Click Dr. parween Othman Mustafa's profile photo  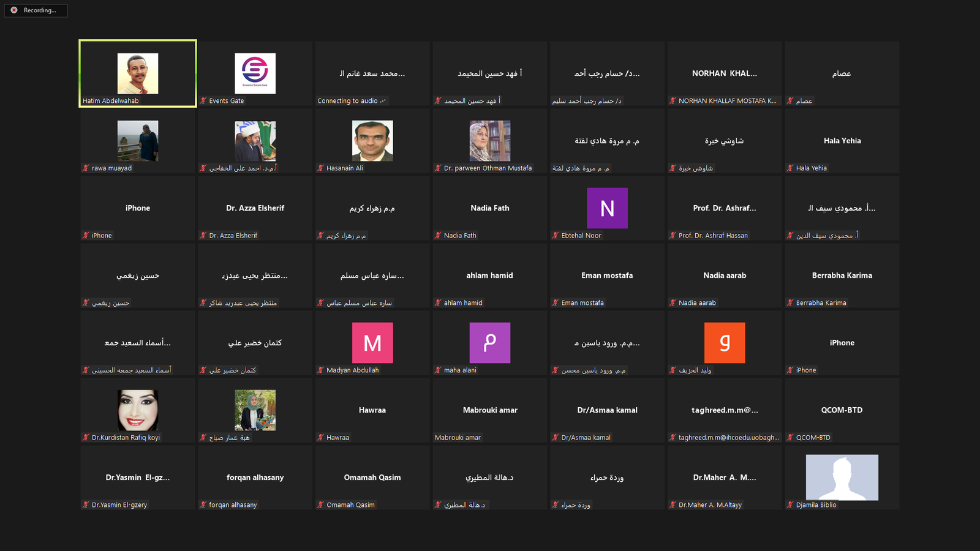point(490,141)
